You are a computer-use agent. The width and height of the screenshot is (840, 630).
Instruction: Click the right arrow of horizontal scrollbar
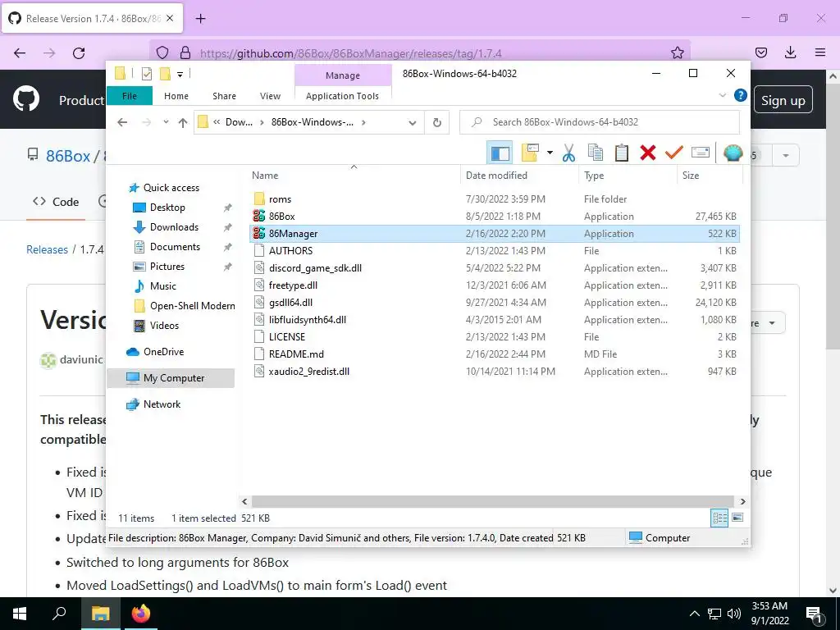742,501
